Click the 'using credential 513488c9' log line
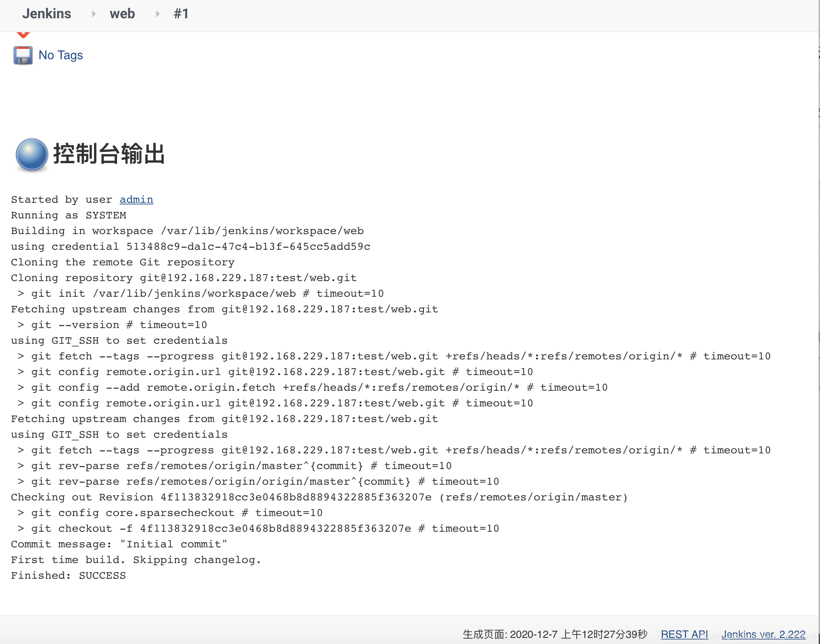Image resolution: width=820 pixels, height=644 pixels. point(191,246)
